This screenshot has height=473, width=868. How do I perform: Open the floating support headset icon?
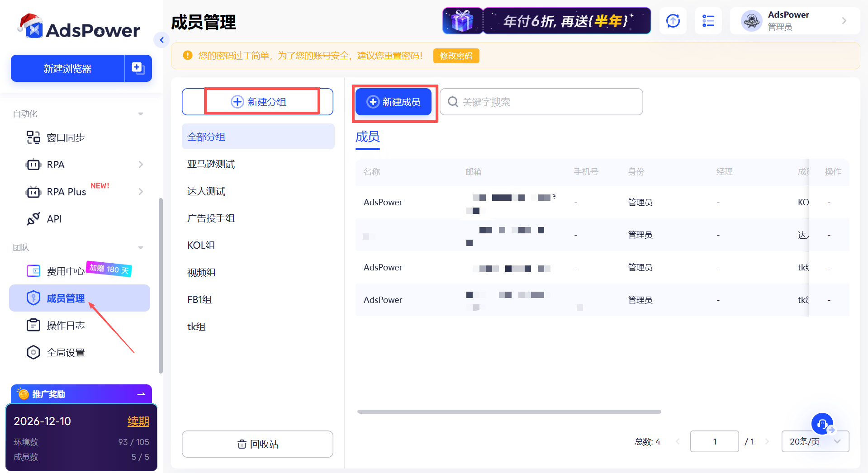pos(822,424)
